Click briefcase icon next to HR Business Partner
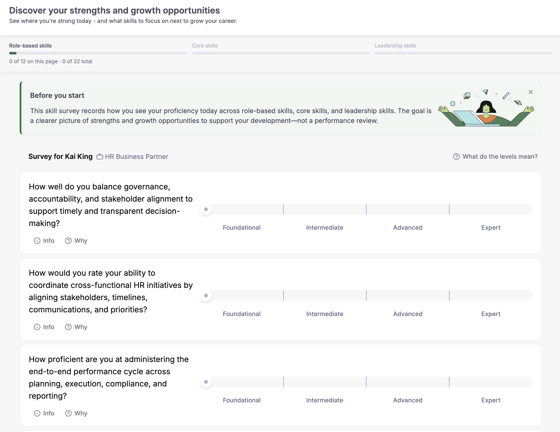This screenshot has height=432, width=560. (100, 156)
